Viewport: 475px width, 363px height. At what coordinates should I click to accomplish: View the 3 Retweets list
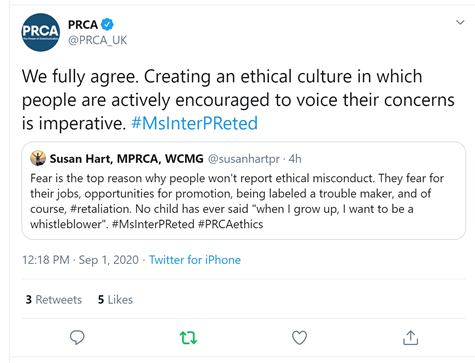point(54,299)
